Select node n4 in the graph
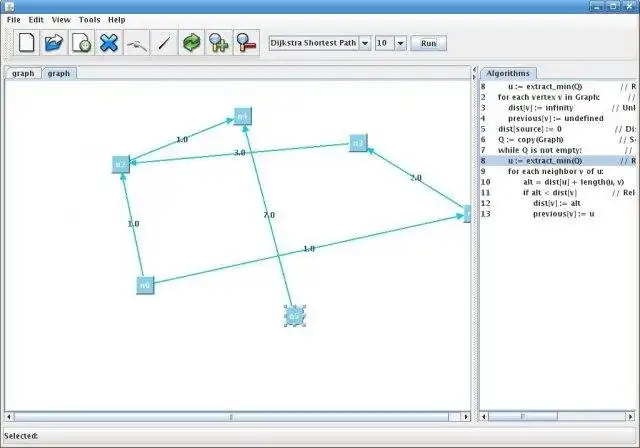Image resolution: width=640 pixels, height=448 pixels. click(x=243, y=117)
